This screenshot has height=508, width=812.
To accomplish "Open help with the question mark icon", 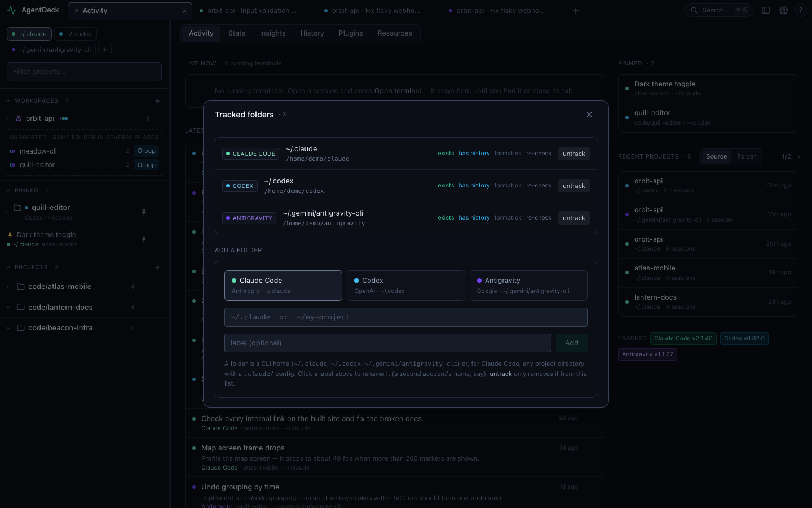I will [x=801, y=10].
